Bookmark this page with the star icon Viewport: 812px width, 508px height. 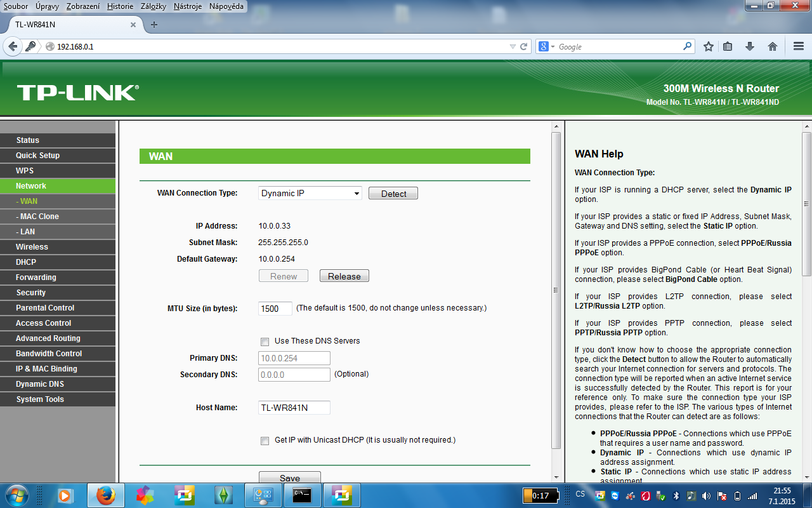pyautogui.click(x=709, y=46)
